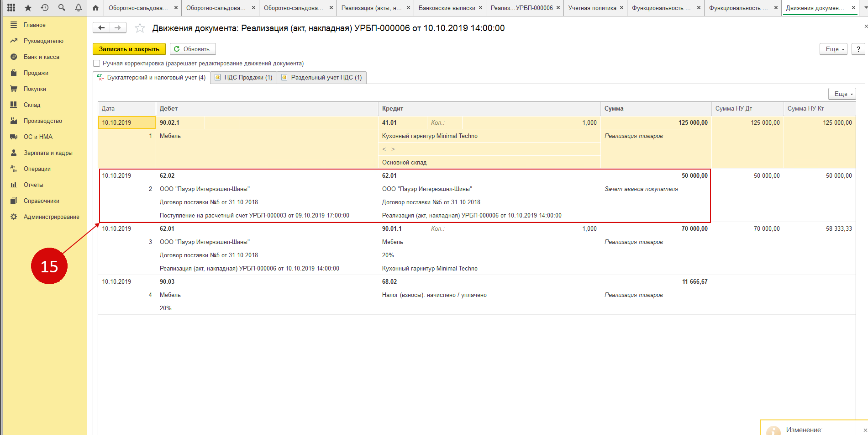868x435 pixels.
Task: Open the History clock icon
Action: pyautogui.click(x=45, y=8)
